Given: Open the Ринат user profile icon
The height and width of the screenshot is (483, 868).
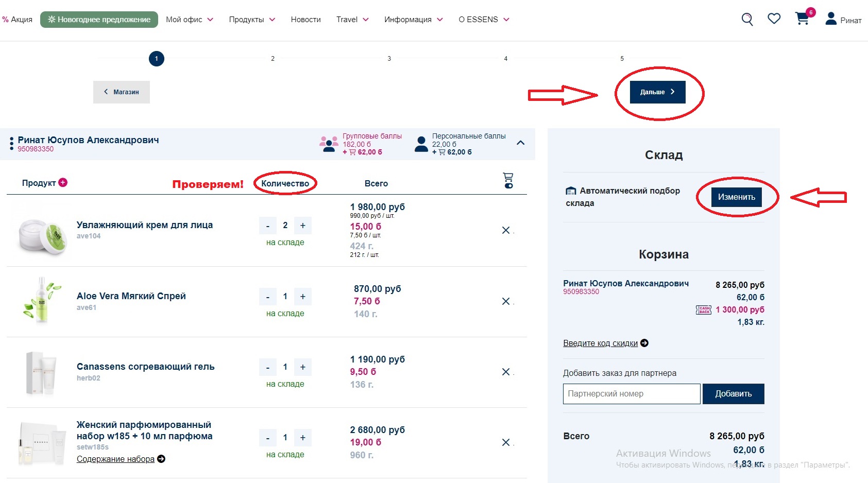Looking at the screenshot, I should (x=830, y=19).
